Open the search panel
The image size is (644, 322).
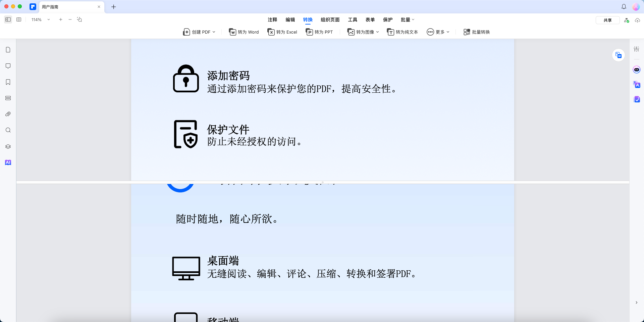[x=8, y=130]
